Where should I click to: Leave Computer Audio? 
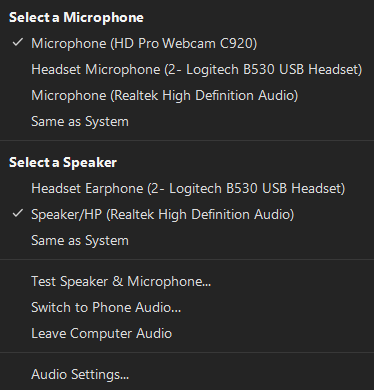[187, 333]
